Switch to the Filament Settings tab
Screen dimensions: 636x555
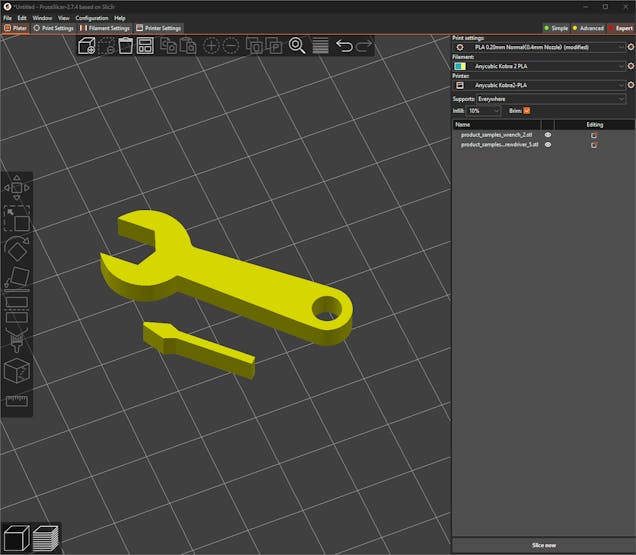[x=105, y=28]
